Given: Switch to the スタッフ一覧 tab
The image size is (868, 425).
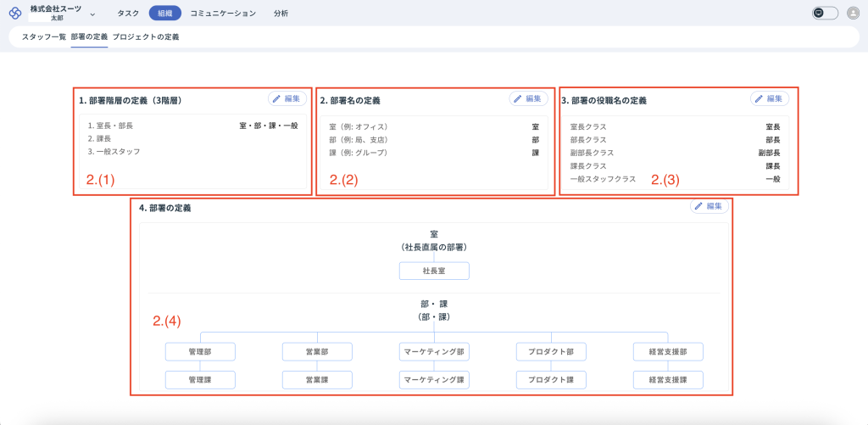Looking at the screenshot, I should point(44,37).
